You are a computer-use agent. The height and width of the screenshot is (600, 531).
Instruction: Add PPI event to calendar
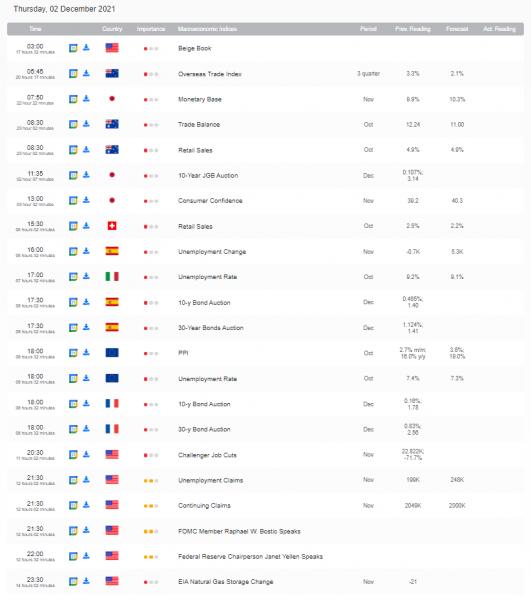coord(73,353)
